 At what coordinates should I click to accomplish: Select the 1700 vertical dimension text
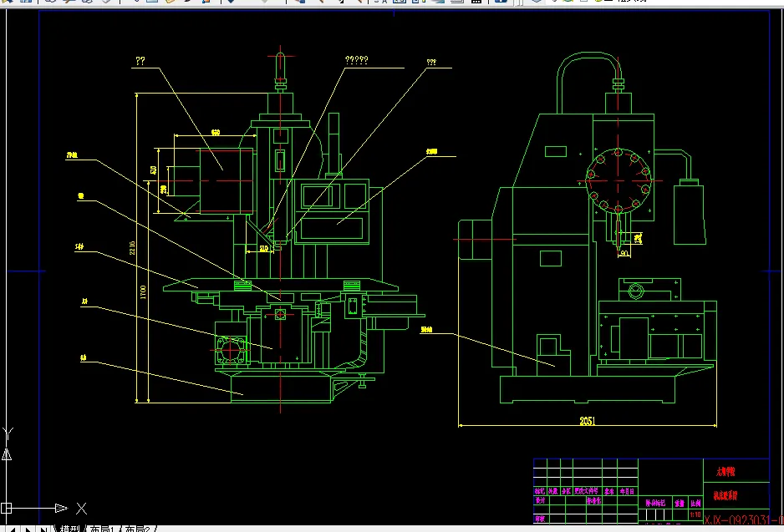(x=144, y=291)
